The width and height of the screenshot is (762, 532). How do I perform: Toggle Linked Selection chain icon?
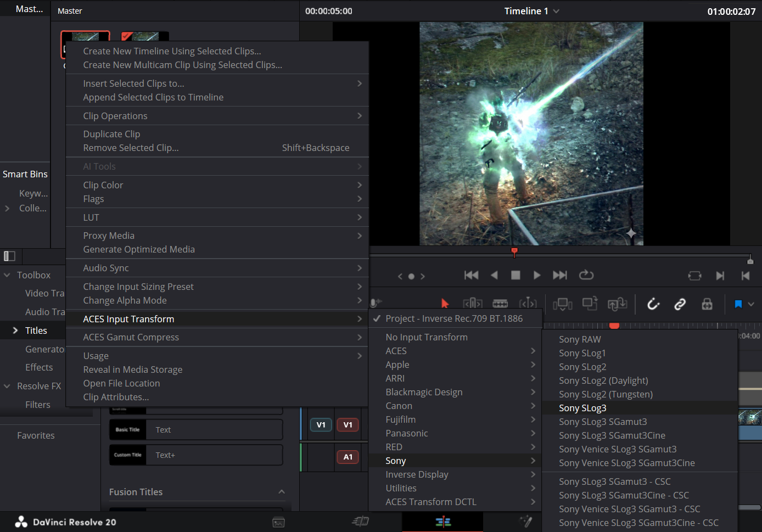pyautogui.click(x=680, y=304)
